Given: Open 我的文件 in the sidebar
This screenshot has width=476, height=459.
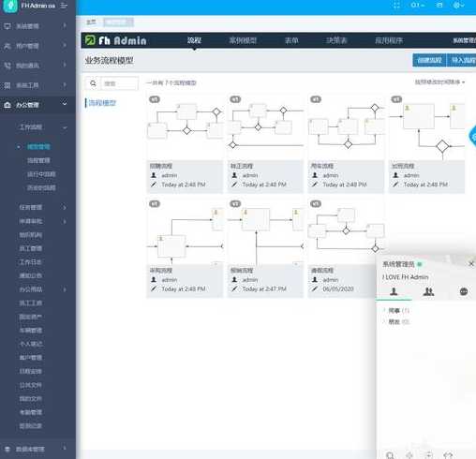Looking at the screenshot, I should [31, 399].
